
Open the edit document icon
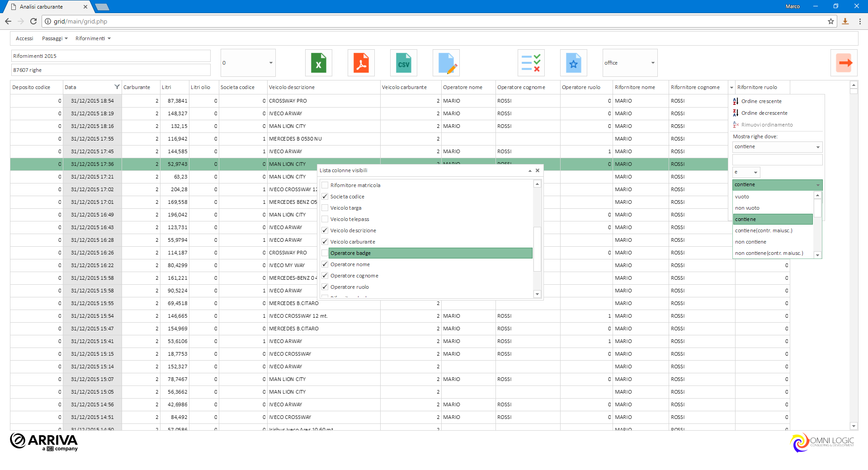click(446, 63)
